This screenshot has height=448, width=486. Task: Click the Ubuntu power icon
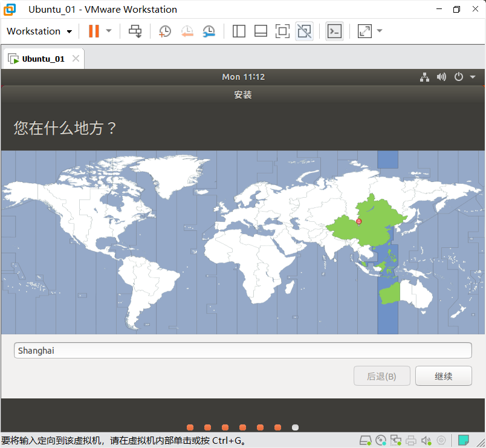459,77
